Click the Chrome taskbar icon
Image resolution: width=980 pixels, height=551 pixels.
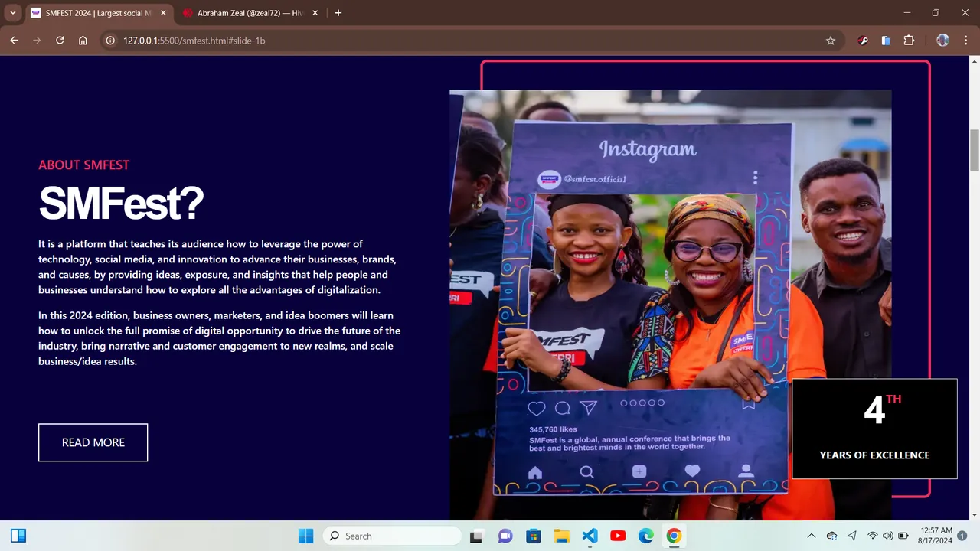[x=674, y=536]
